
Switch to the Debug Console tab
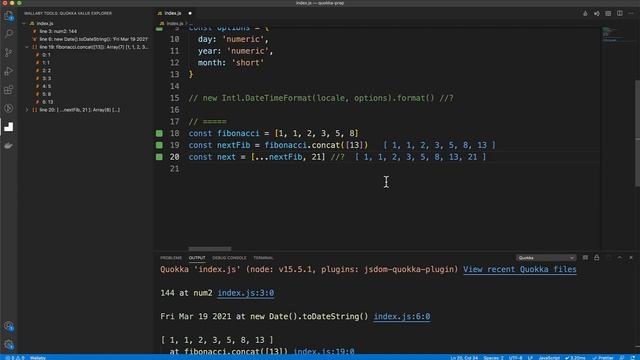click(x=229, y=258)
